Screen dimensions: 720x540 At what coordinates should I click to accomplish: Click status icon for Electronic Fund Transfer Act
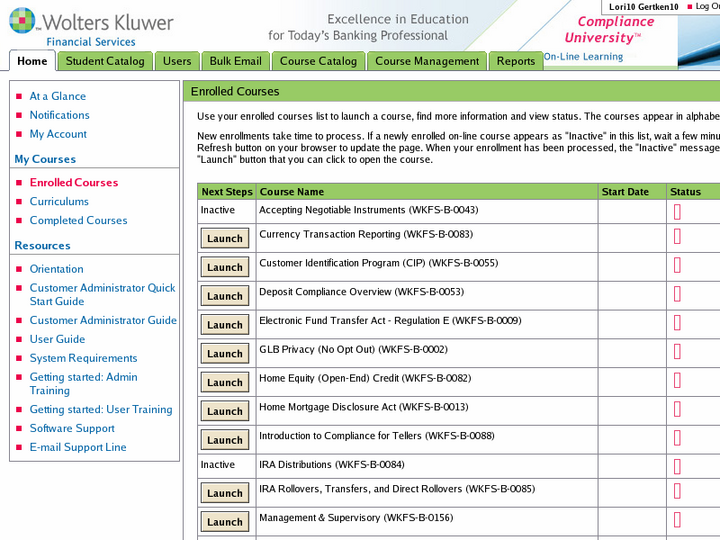click(677, 323)
